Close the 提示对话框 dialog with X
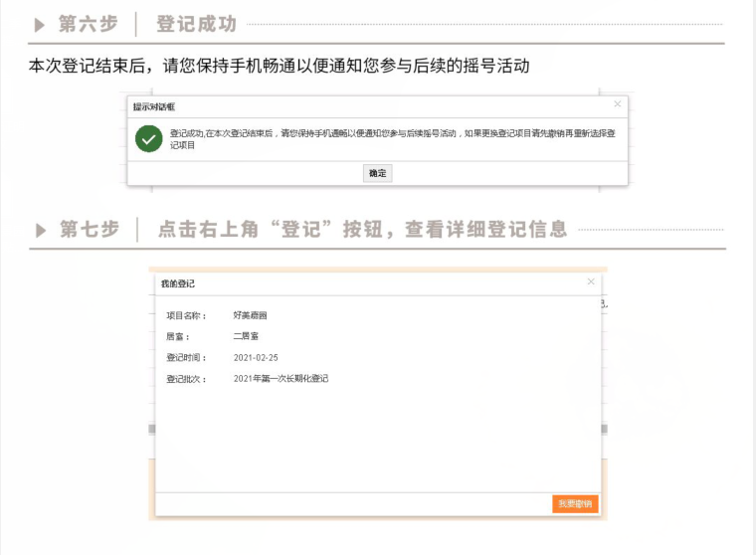This screenshot has height=555, width=756. (617, 103)
